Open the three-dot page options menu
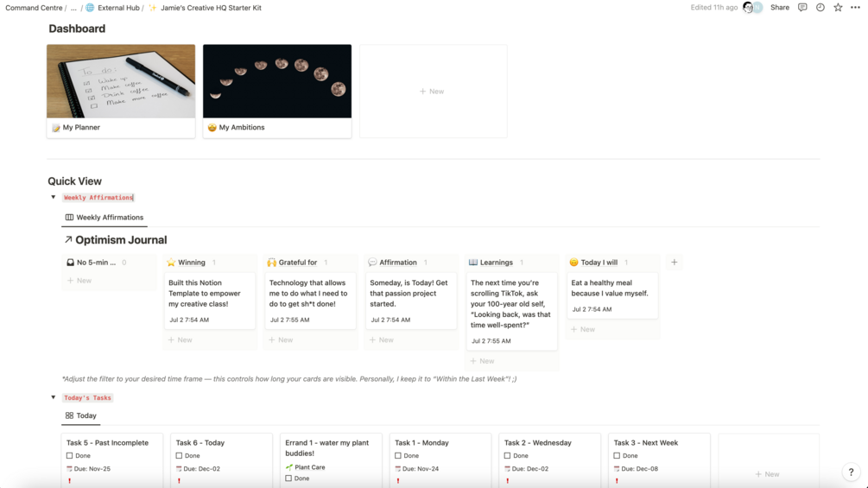This screenshot has height=488, width=868. pyautogui.click(x=855, y=8)
